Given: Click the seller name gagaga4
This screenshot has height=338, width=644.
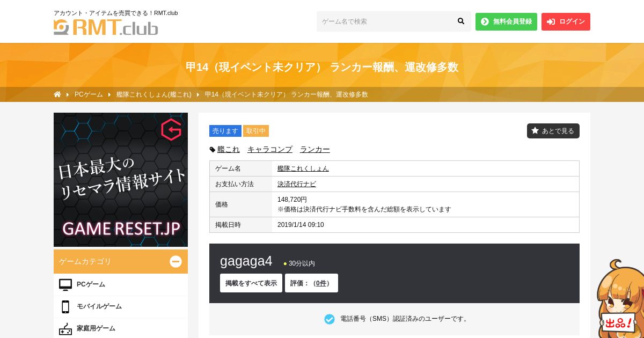Looking at the screenshot, I should [246, 261].
